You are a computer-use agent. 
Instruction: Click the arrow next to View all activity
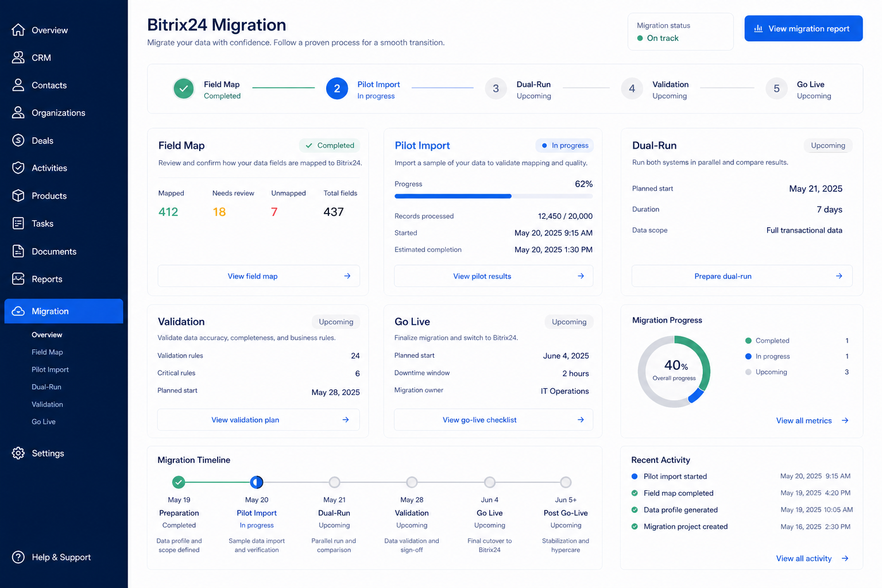[845, 558]
